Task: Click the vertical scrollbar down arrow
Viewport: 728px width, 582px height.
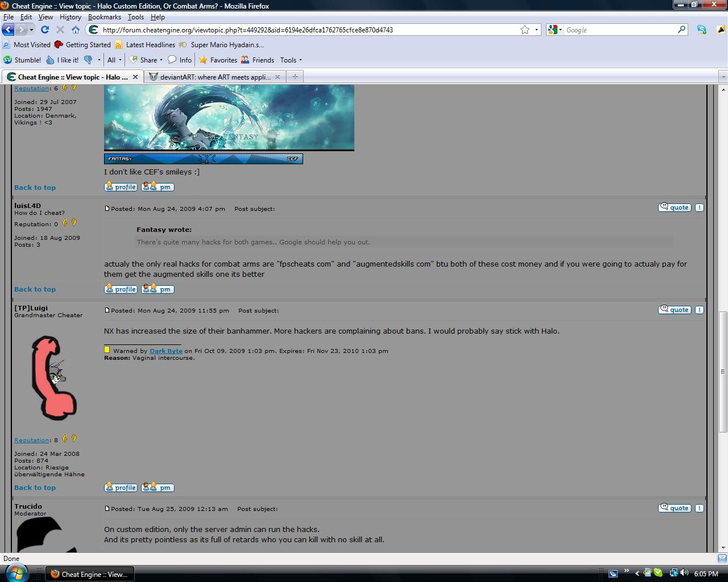Action: click(723, 548)
